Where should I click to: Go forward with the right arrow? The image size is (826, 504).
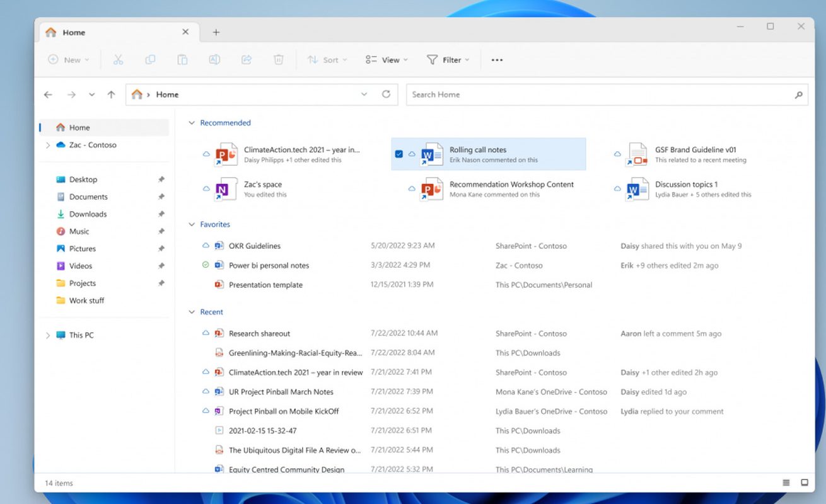click(71, 94)
